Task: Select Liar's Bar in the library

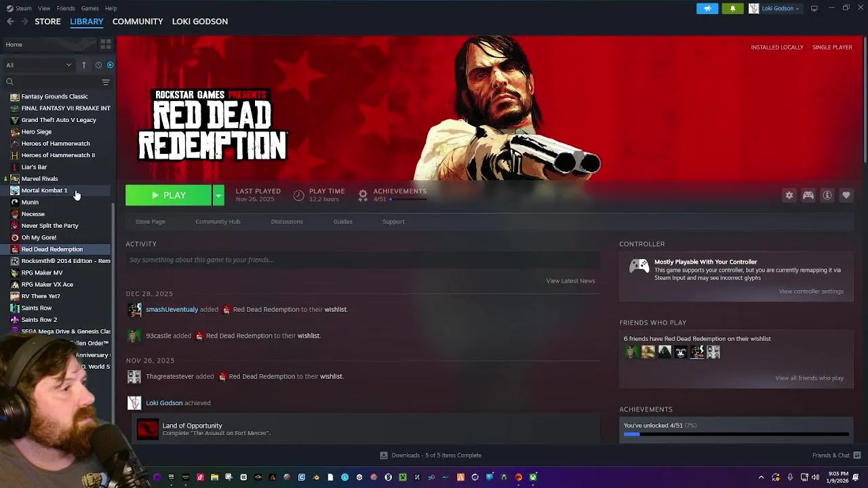Action: point(34,167)
